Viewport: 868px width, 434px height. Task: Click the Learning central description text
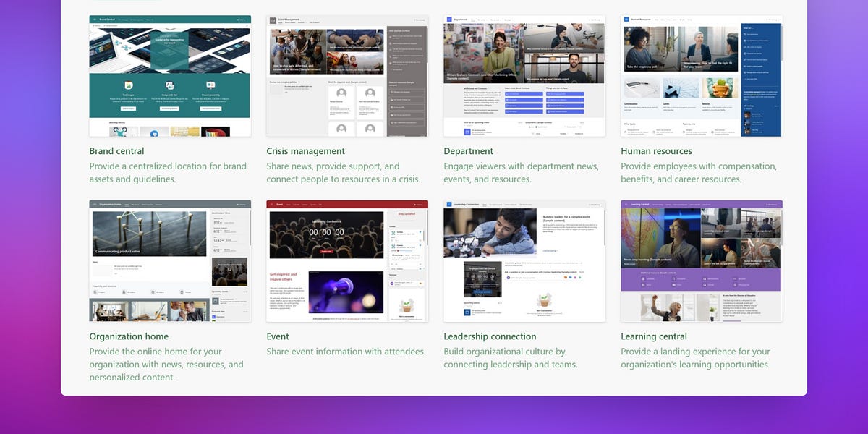(696, 357)
